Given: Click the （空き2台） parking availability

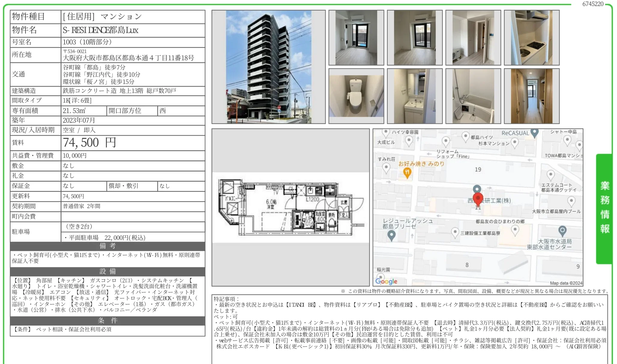Looking at the screenshot, I should pos(79,227).
